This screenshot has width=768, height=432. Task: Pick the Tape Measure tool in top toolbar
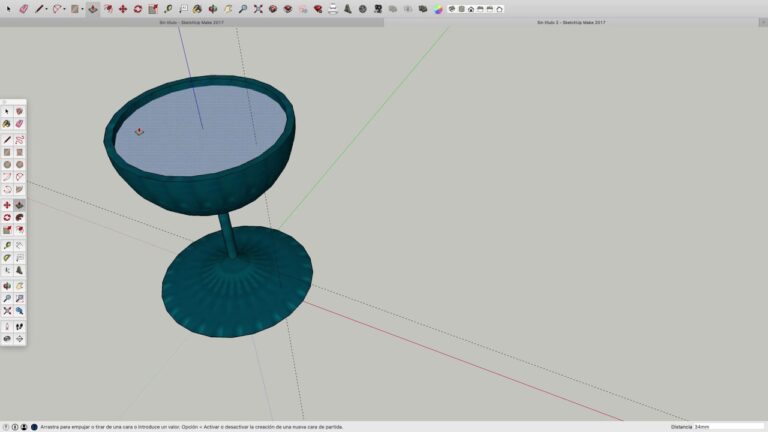tap(168, 9)
